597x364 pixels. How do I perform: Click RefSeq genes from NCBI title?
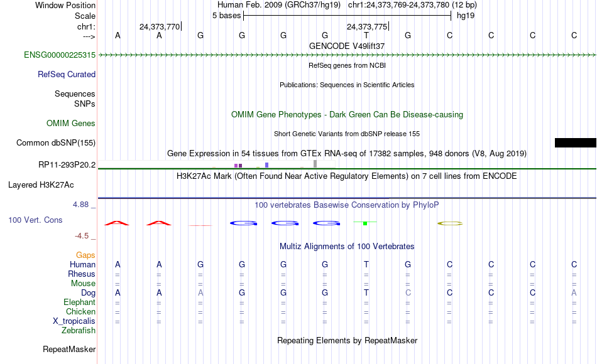[x=347, y=65]
